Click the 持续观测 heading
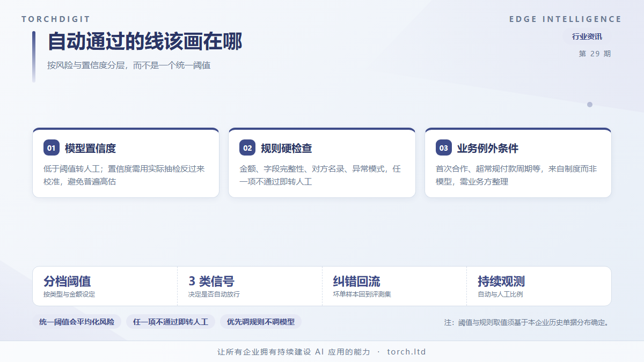The height and width of the screenshot is (362, 644). (501, 281)
